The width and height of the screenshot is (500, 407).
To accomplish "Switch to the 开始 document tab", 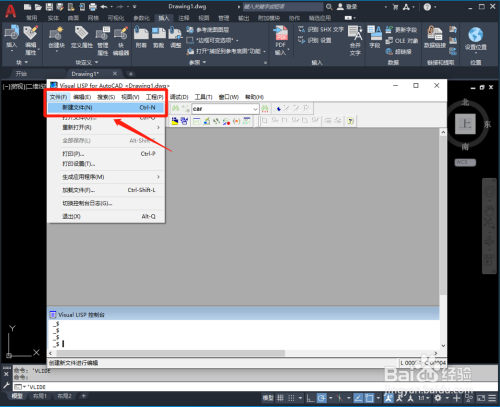I will (21, 74).
